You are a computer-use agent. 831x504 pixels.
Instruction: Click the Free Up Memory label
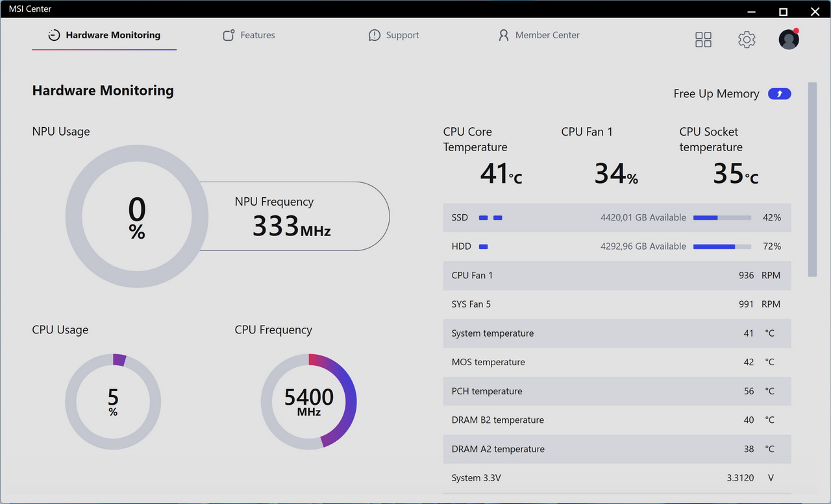pyautogui.click(x=716, y=94)
